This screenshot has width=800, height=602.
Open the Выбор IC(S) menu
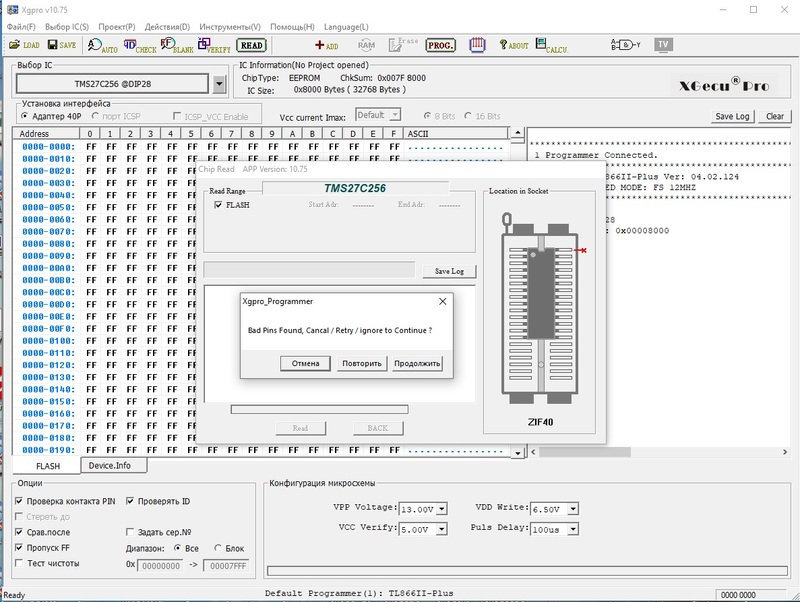click(x=67, y=27)
